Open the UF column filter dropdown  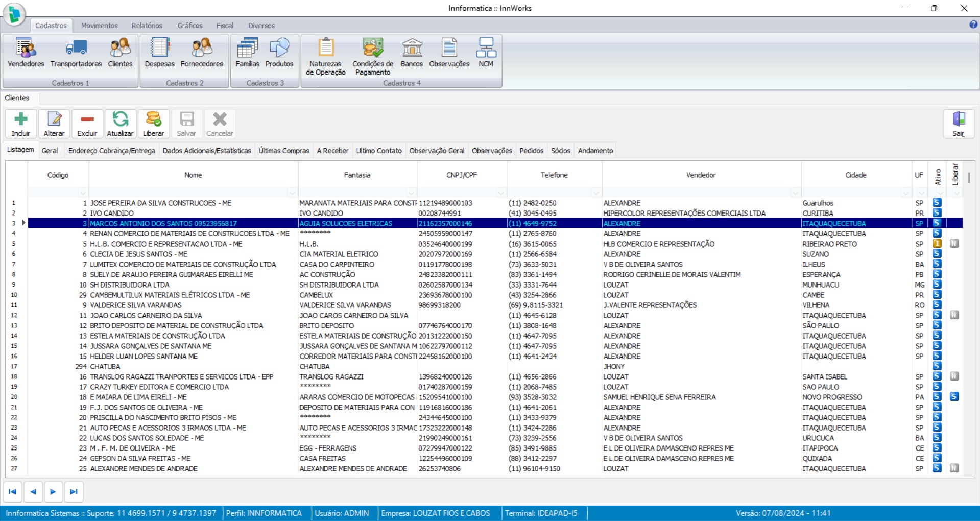tap(922, 193)
